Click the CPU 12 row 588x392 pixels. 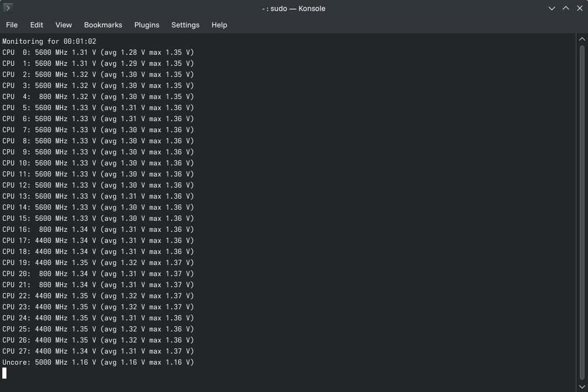click(x=98, y=185)
